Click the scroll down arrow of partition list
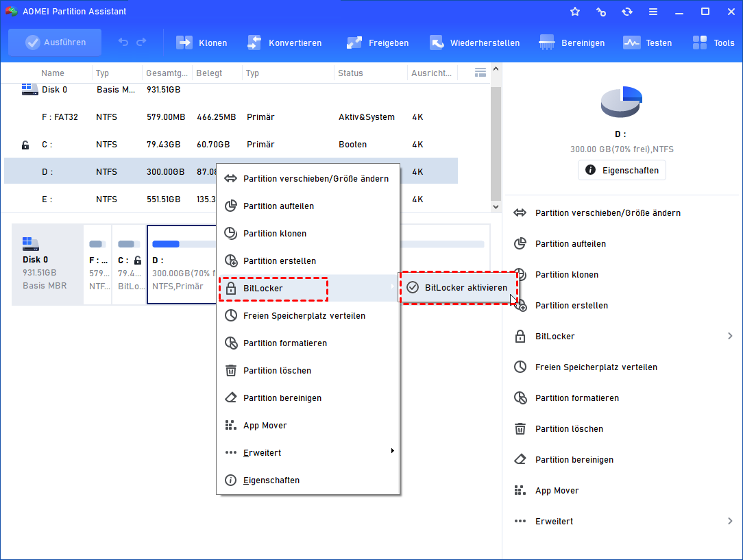 tap(496, 206)
